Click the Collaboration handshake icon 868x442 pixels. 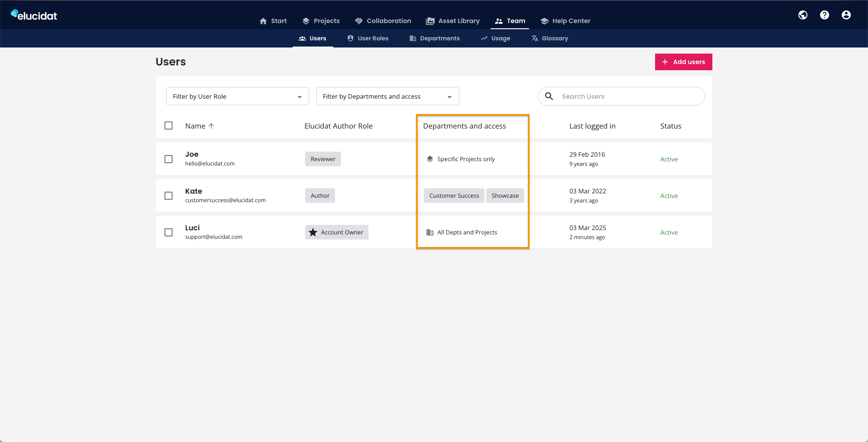[x=359, y=21]
